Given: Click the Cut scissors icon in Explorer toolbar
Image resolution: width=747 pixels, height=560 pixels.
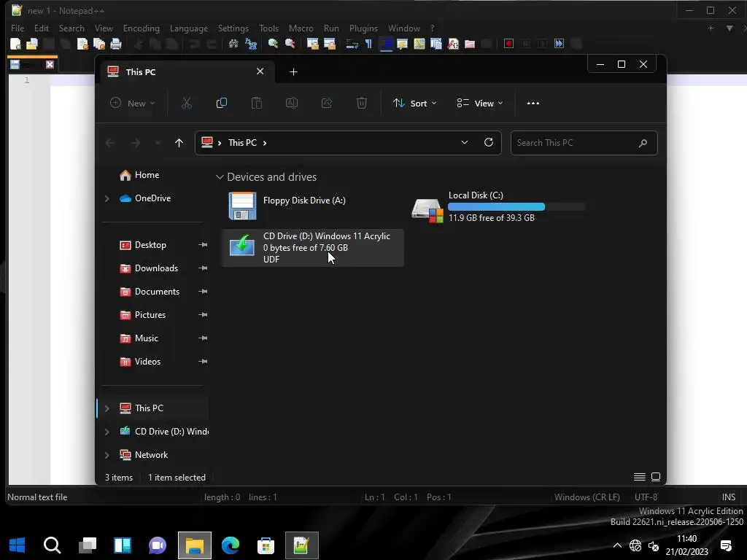Looking at the screenshot, I should (x=186, y=104).
